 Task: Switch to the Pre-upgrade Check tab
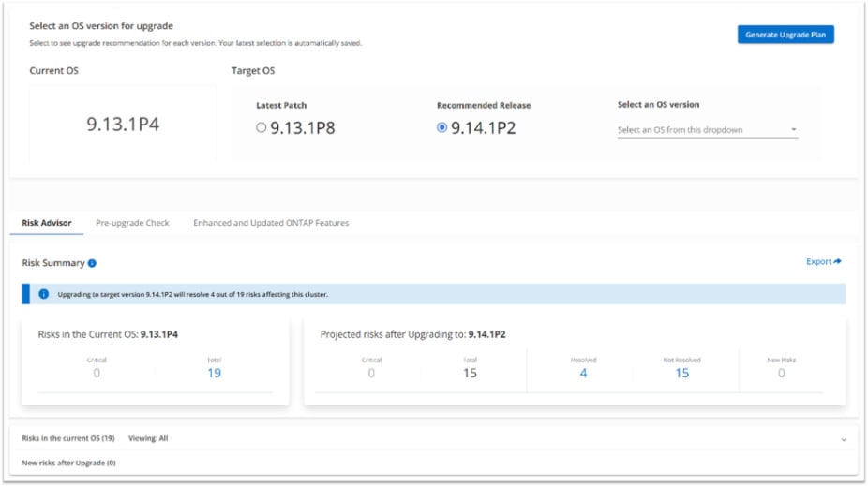[132, 223]
